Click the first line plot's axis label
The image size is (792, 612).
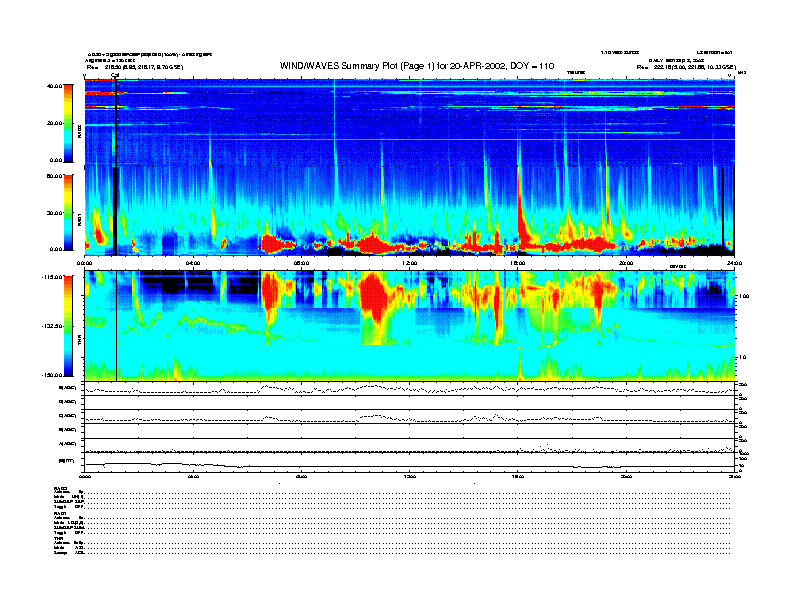tap(68, 388)
